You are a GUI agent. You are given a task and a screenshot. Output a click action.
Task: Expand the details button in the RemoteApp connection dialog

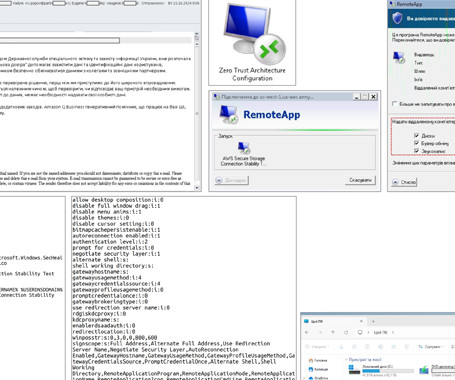click(x=232, y=180)
